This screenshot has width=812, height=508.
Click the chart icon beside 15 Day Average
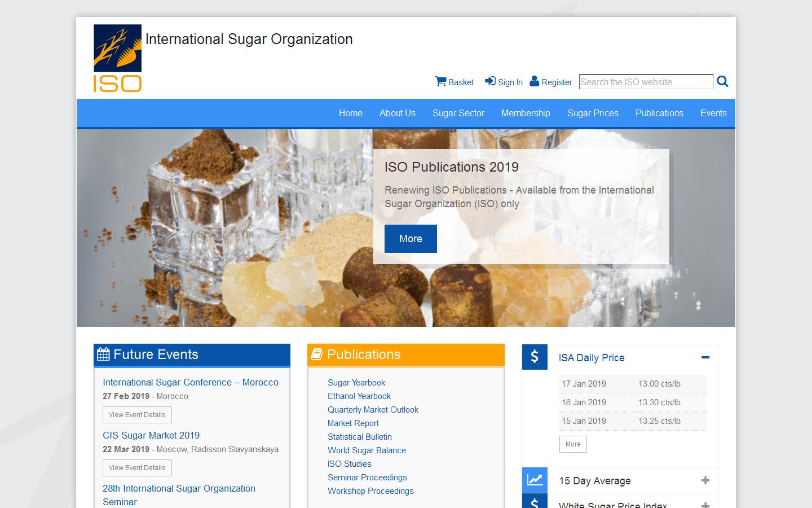(x=535, y=479)
